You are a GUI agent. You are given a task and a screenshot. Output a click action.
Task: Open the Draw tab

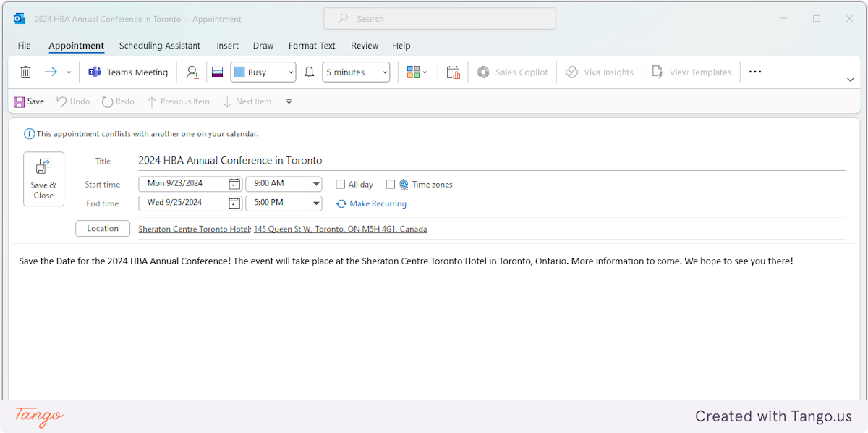263,46
